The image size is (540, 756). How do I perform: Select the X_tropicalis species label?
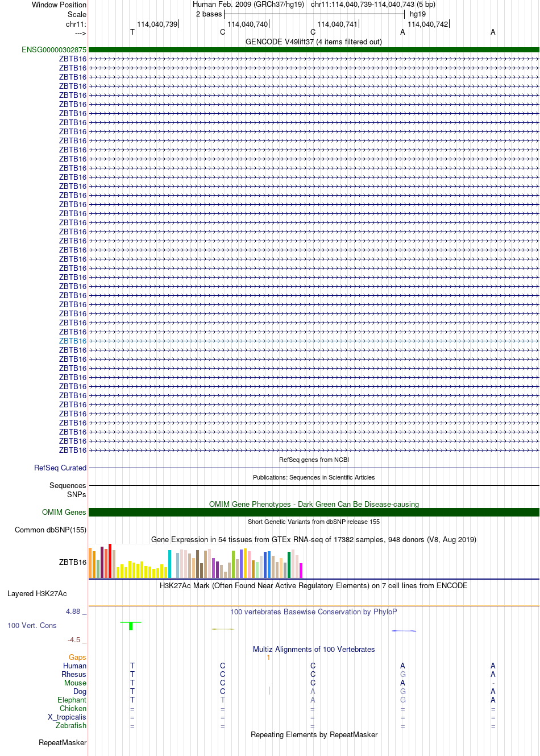coord(67,717)
